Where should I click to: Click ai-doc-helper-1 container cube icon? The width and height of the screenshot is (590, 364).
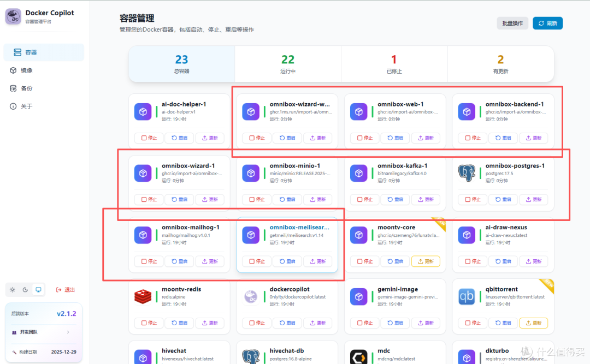coord(143,112)
